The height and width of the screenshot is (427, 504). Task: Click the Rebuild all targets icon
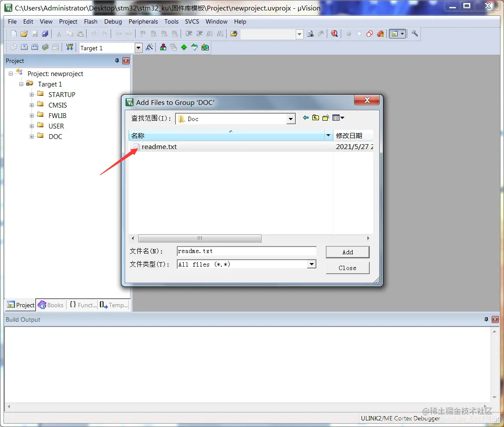pyautogui.click(x=35, y=48)
